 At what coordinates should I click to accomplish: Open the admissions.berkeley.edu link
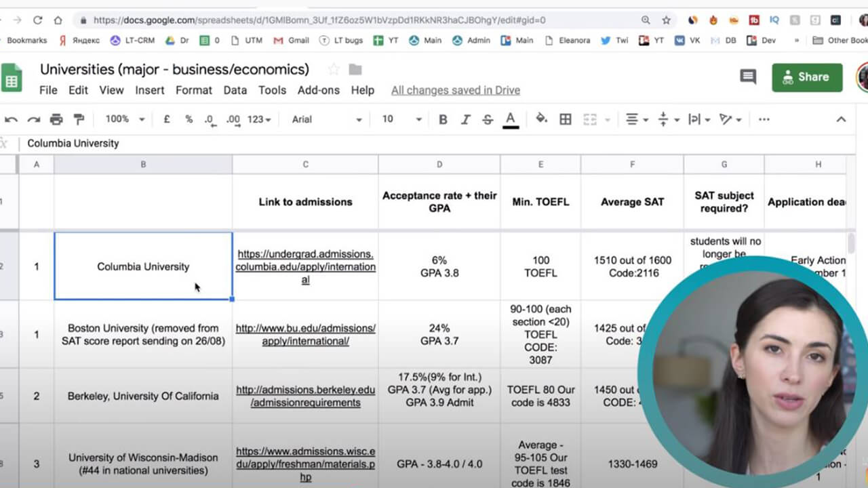click(x=305, y=396)
